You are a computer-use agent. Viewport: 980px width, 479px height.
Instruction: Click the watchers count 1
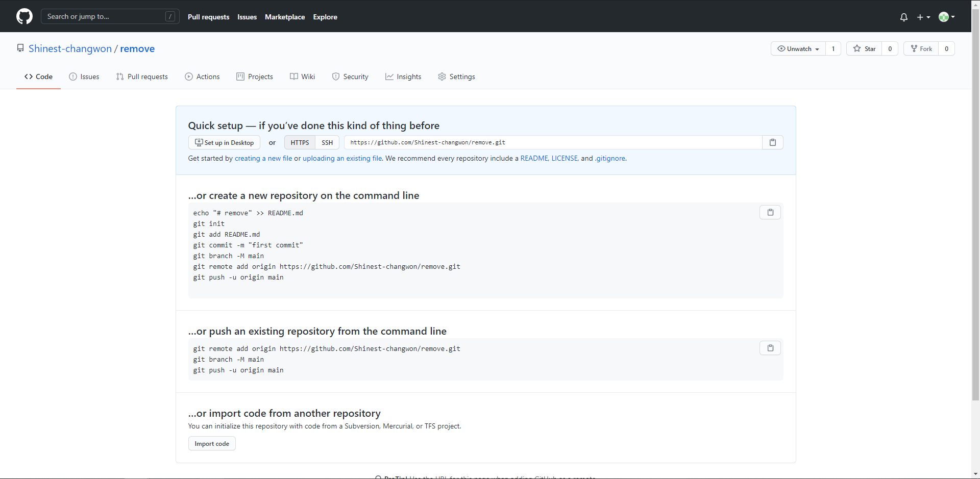pos(833,48)
